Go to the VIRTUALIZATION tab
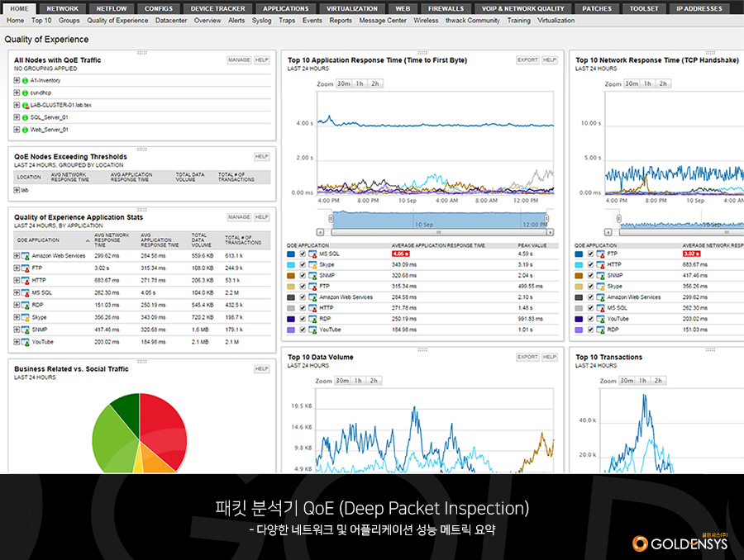 352,8
